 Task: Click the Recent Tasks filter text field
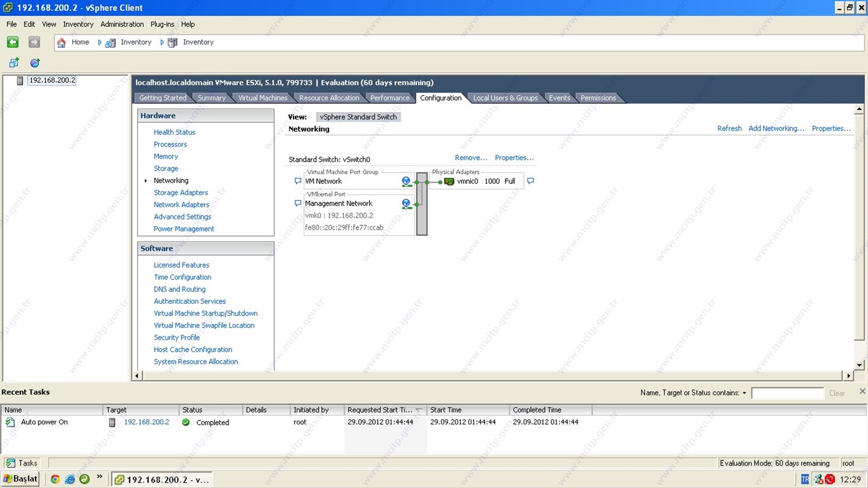point(787,393)
